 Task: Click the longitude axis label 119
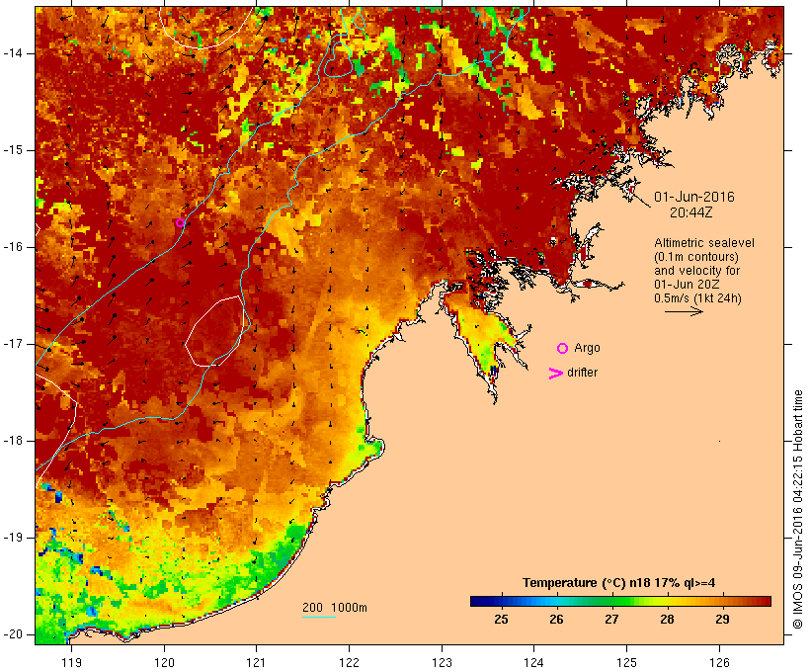click(71, 662)
